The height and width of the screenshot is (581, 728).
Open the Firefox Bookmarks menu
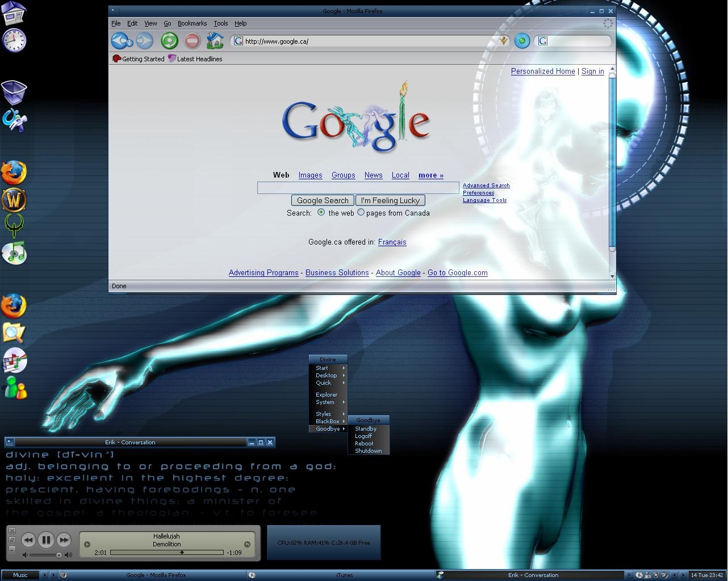click(192, 23)
